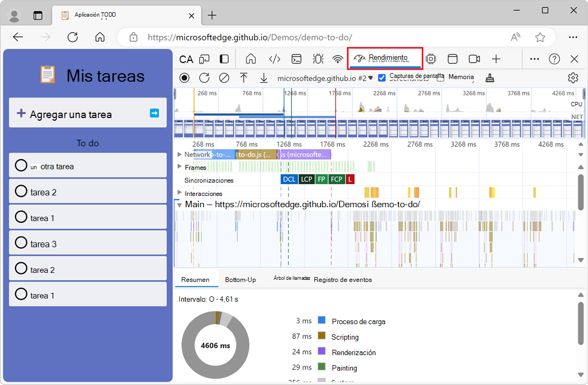
Task: Clear the current performance recording
Action: [223, 77]
